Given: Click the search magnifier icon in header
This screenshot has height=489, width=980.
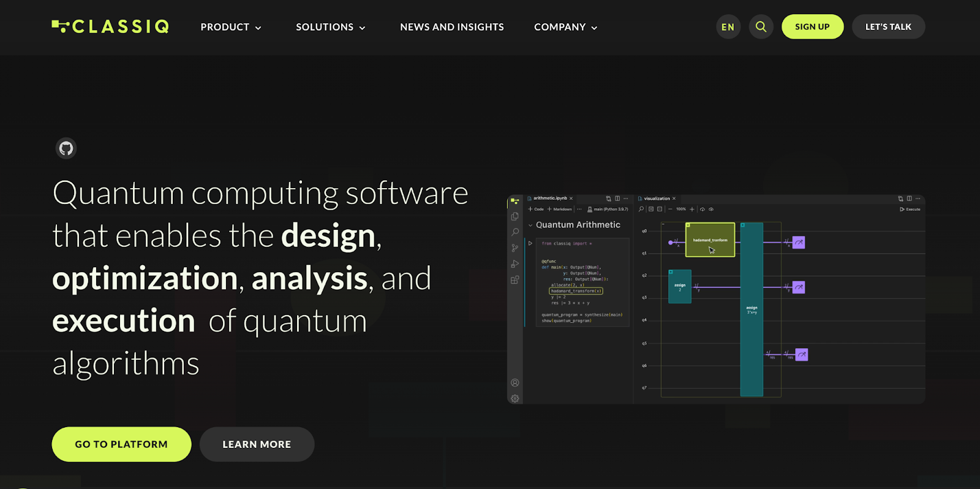Looking at the screenshot, I should tap(761, 27).
